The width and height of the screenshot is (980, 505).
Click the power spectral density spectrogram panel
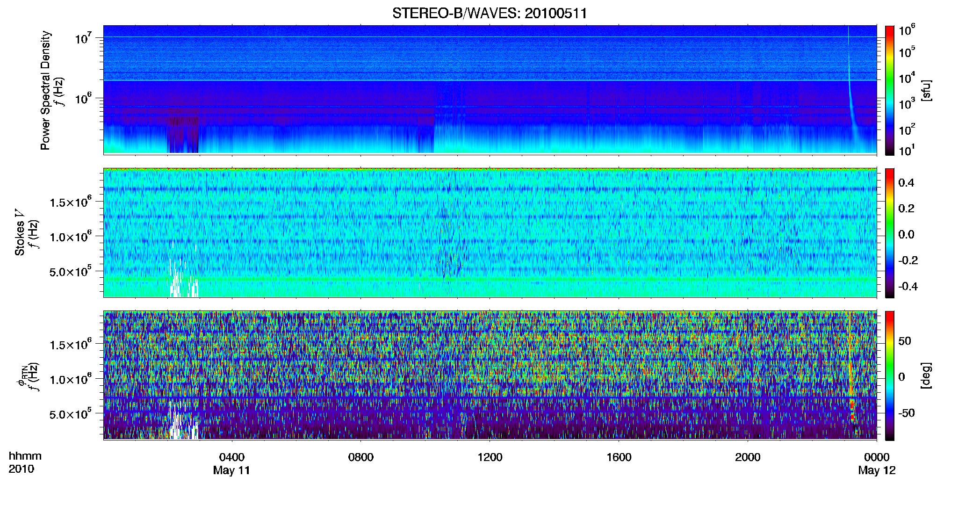pos(490,90)
